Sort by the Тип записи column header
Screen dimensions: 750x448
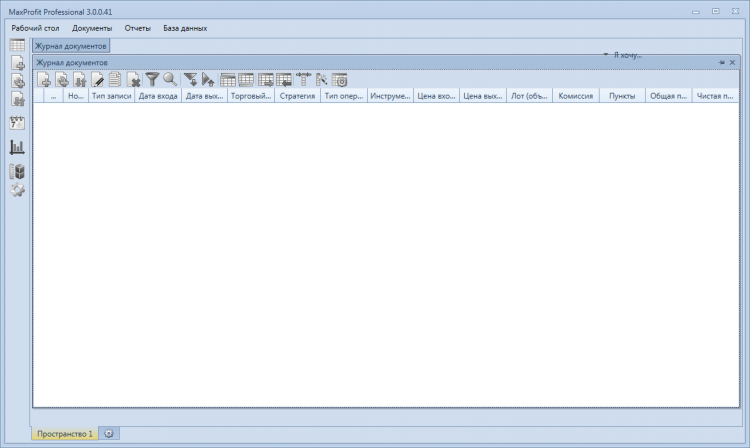coord(111,96)
